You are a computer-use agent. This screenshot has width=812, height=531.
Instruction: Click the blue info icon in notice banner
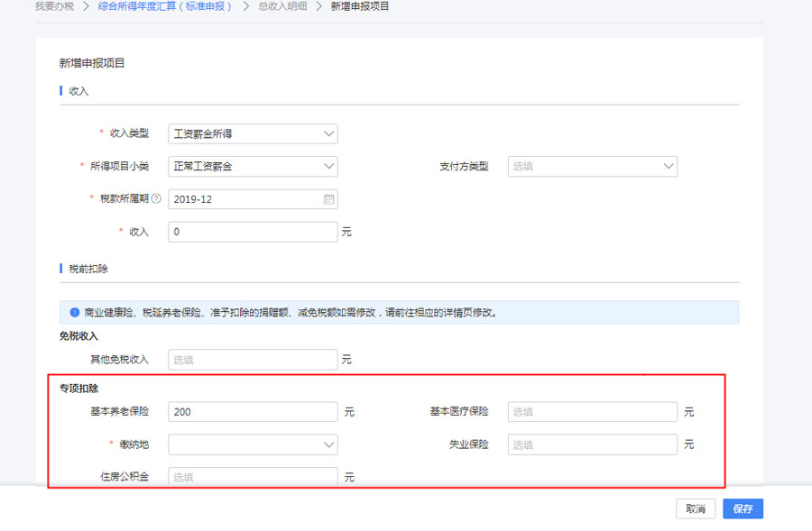[x=74, y=313]
